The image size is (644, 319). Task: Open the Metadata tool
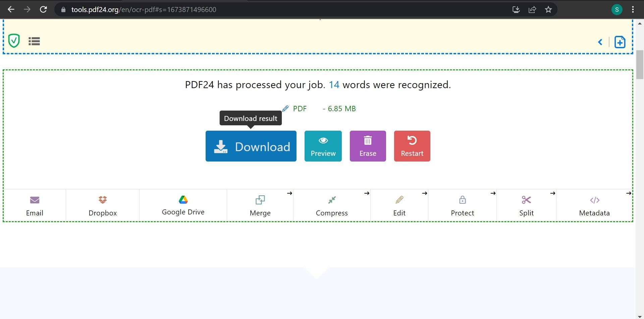tap(594, 205)
